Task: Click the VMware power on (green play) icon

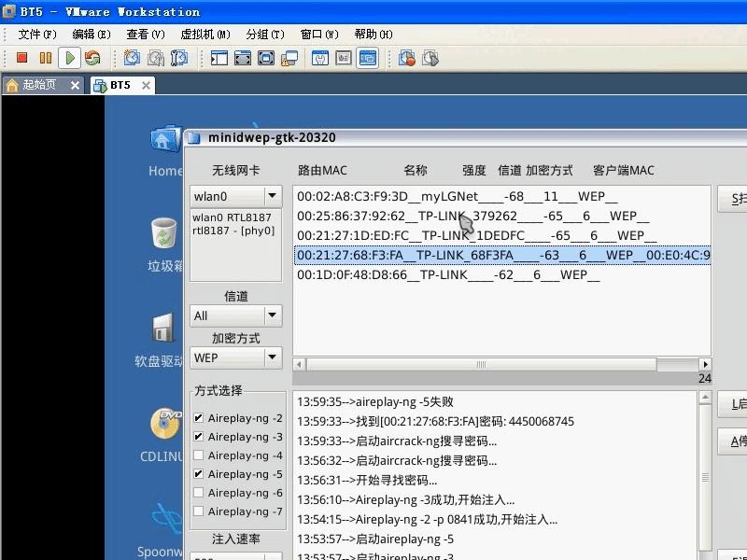Action: coord(69,58)
